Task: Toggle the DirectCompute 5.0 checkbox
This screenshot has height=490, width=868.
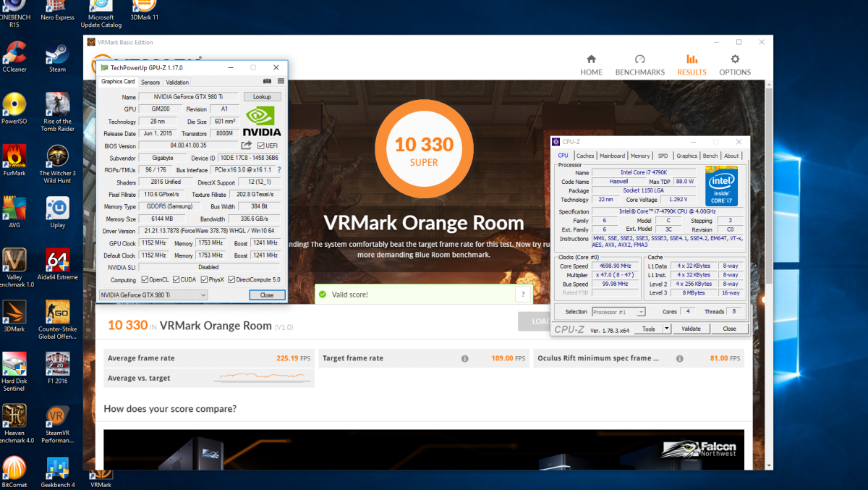Action: coord(232,279)
